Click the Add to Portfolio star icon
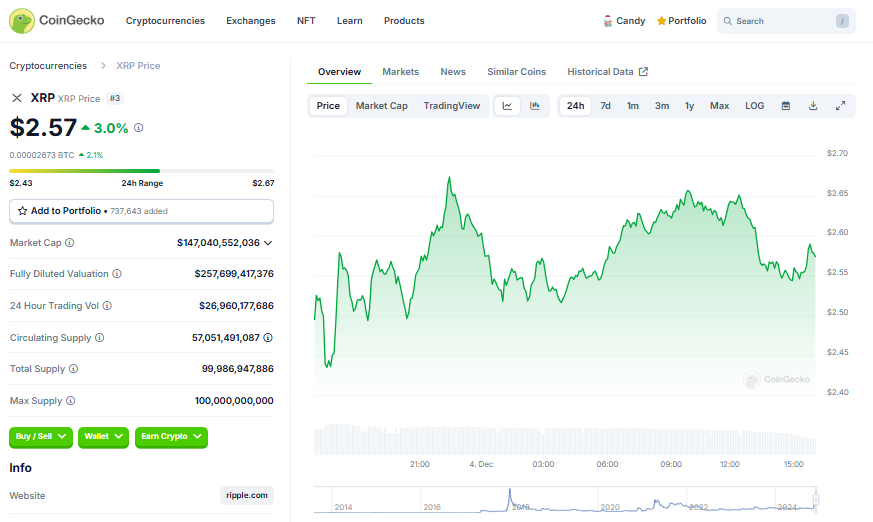Image resolution: width=873 pixels, height=522 pixels. [23, 211]
